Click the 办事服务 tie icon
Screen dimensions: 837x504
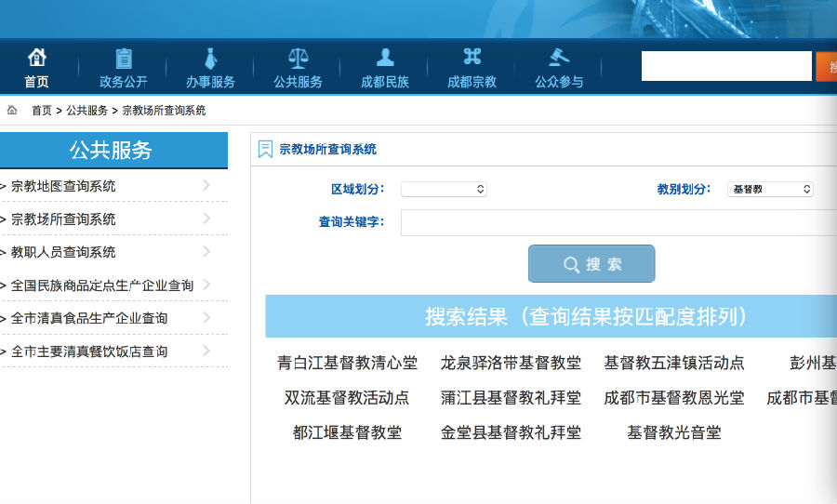210,58
